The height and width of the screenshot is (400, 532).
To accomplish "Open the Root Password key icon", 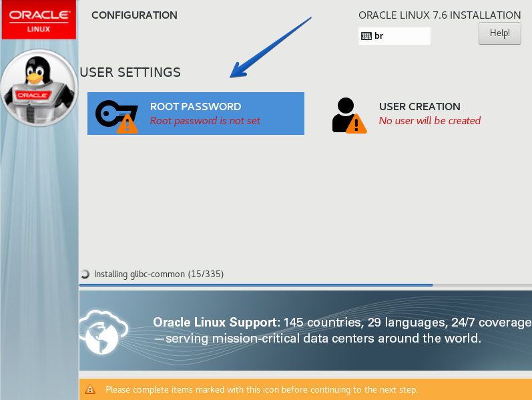I will click(112, 112).
